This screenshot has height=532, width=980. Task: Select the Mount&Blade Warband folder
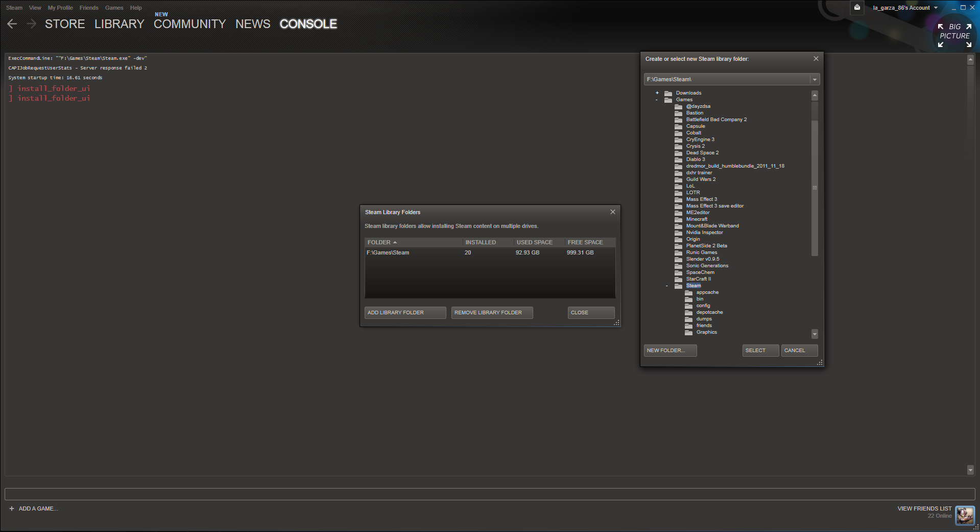click(x=712, y=226)
